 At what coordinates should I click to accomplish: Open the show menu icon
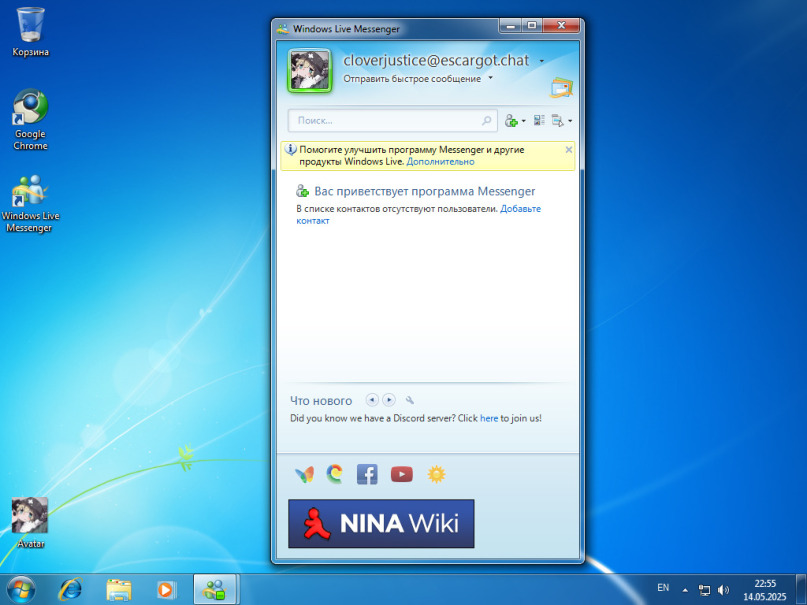[x=557, y=121]
